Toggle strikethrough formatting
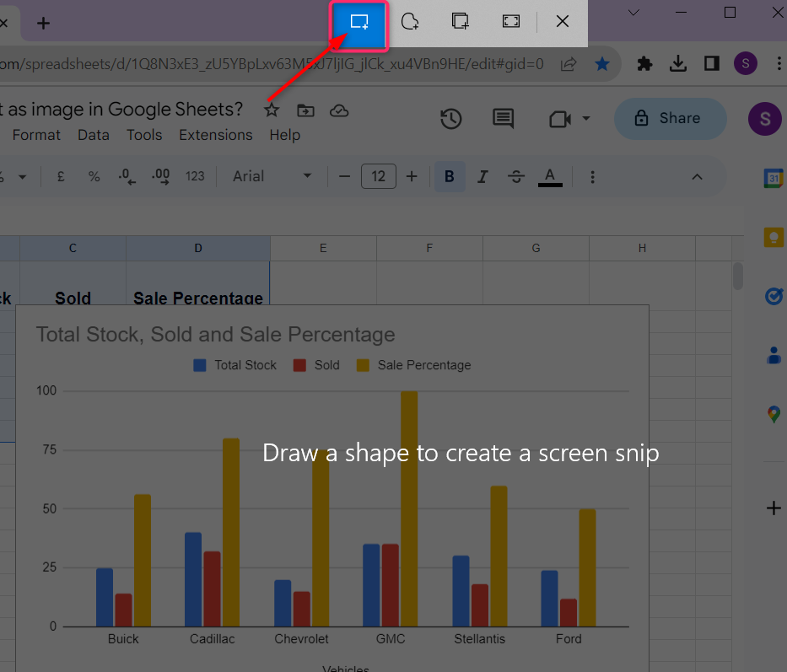The height and width of the screenshot is (672, 787). [516, 176]
